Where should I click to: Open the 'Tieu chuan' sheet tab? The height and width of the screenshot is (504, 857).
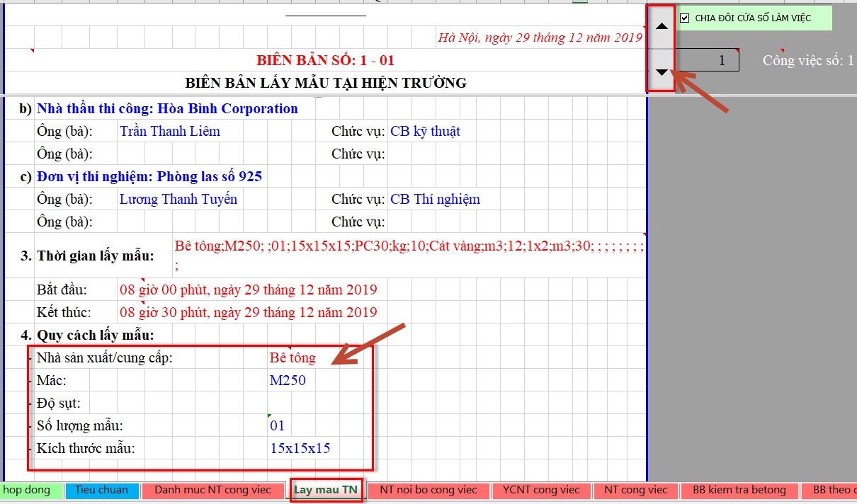(x=102, y=490)
